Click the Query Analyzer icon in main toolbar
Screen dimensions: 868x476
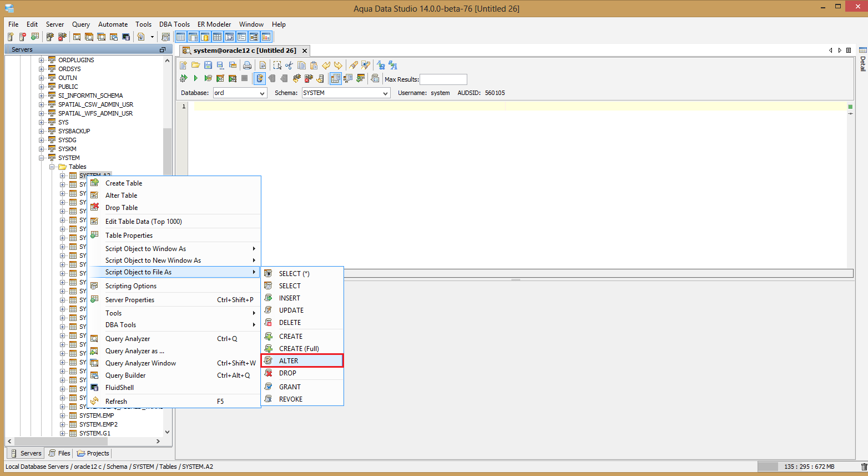coord(77,37)
